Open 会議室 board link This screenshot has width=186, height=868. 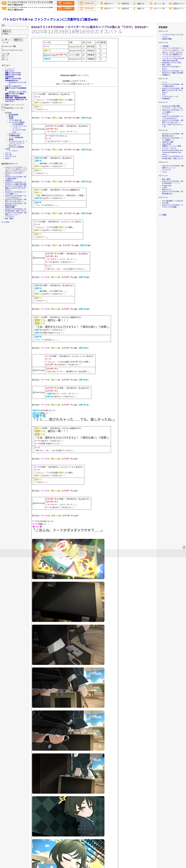click(x=11, y=119)
